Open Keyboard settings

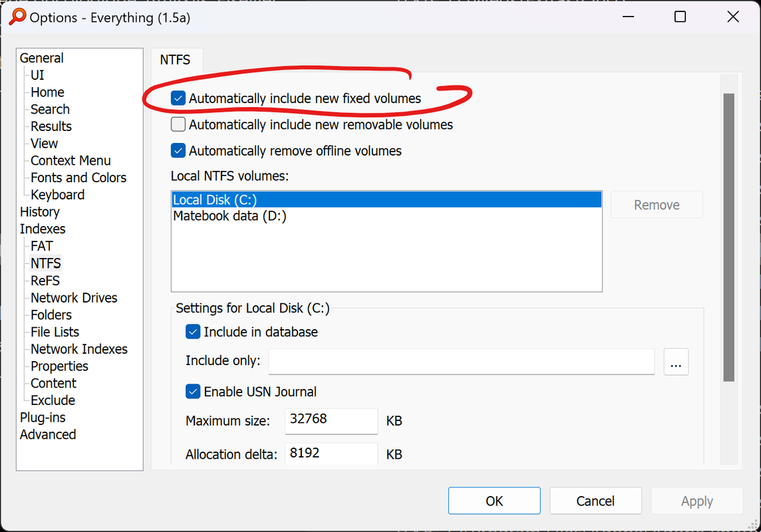click(x=58, y=195)
